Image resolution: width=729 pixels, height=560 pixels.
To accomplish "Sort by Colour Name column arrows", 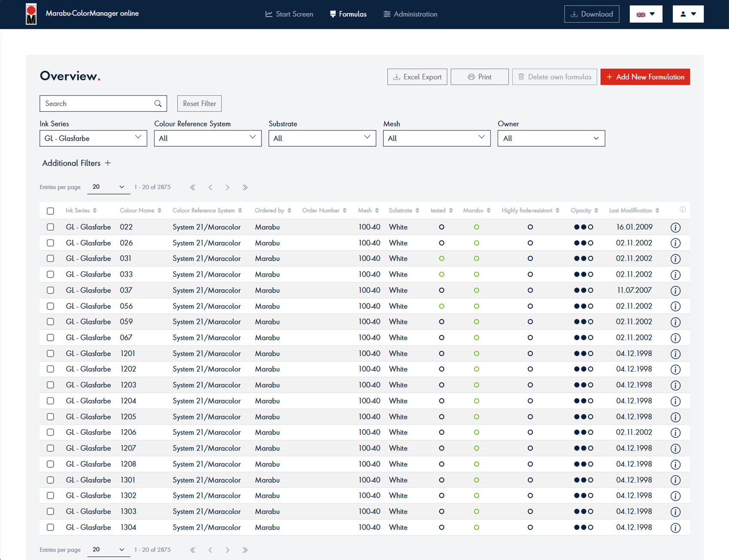I will (x=160, y=211).
